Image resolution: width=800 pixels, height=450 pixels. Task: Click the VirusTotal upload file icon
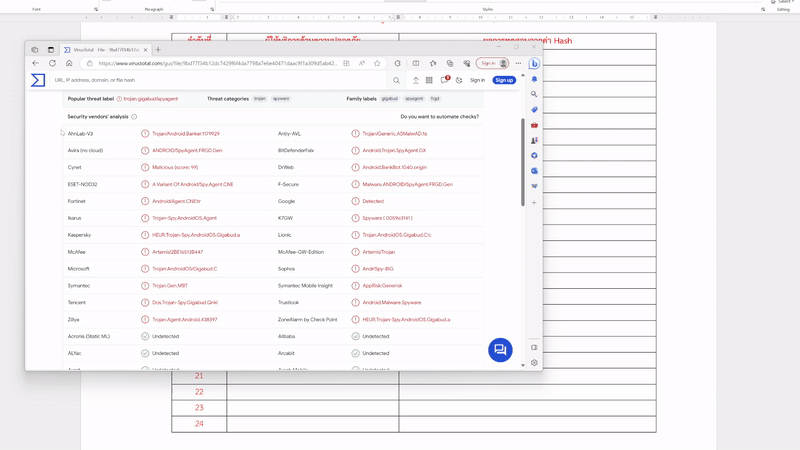pyautogui.click(x=416, y=80)
